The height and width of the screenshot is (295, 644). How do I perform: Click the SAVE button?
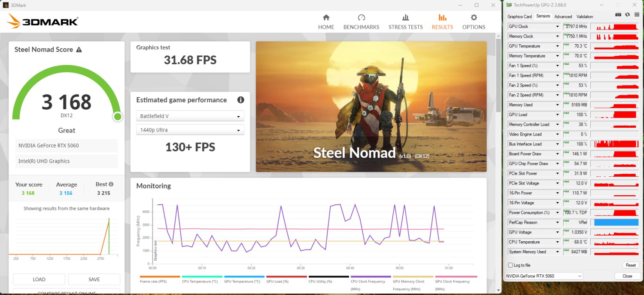coord(94,279)
